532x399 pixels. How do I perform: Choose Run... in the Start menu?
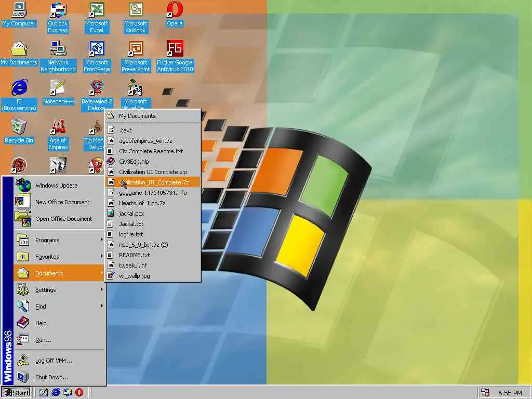coord(59,340)
